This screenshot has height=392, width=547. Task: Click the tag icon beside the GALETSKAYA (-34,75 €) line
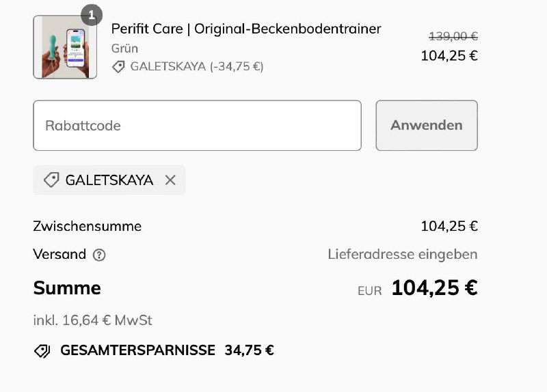point(119,66)
